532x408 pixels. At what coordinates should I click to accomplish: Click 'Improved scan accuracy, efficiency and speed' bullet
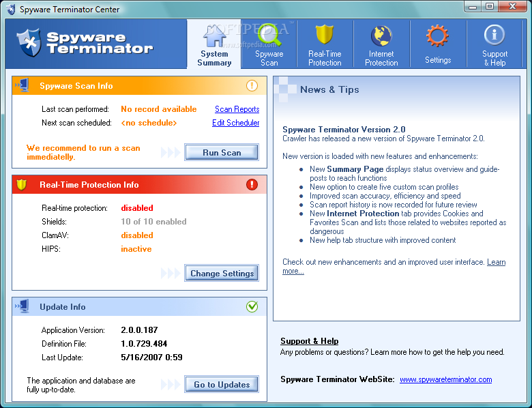pyautogui.click(x=385, y=196)
